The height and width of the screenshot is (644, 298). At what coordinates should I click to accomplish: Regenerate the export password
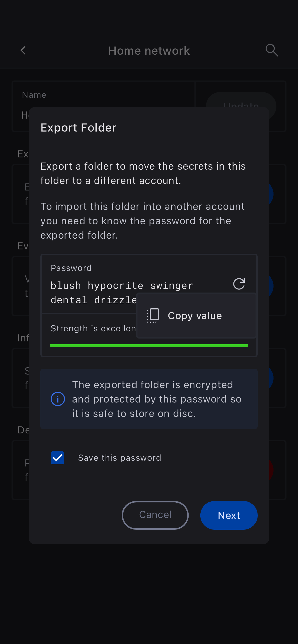[x=239, y=284]
